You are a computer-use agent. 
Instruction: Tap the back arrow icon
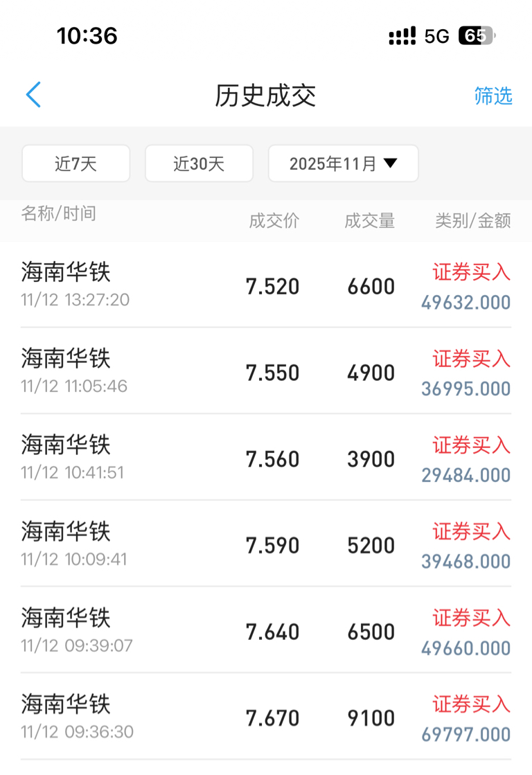tap(33, 95)
